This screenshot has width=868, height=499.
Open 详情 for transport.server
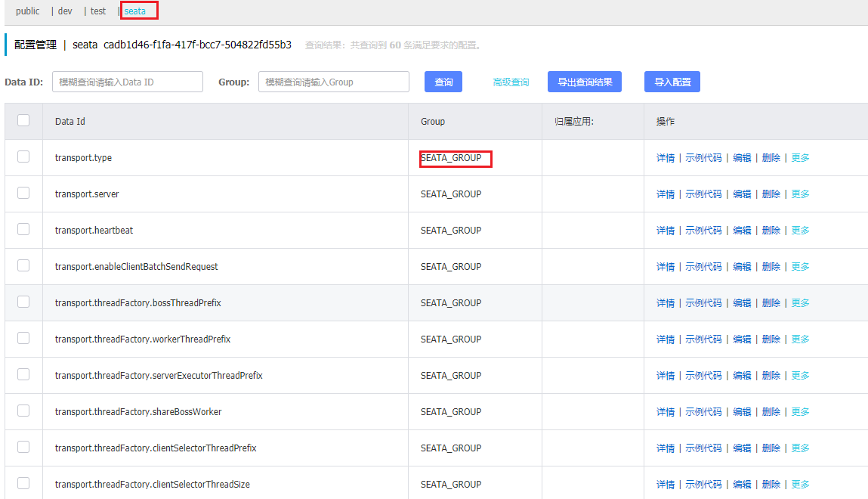click(x=665, y=194)
